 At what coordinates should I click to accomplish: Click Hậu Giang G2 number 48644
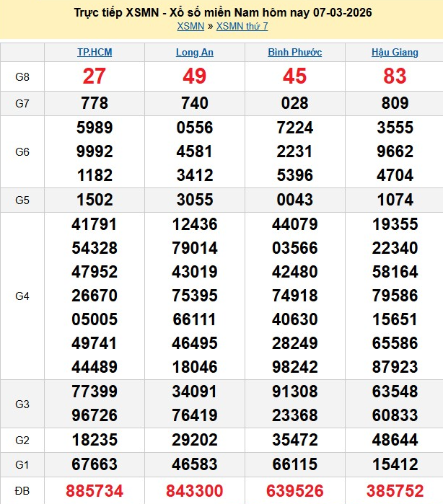tap(395, 438)
